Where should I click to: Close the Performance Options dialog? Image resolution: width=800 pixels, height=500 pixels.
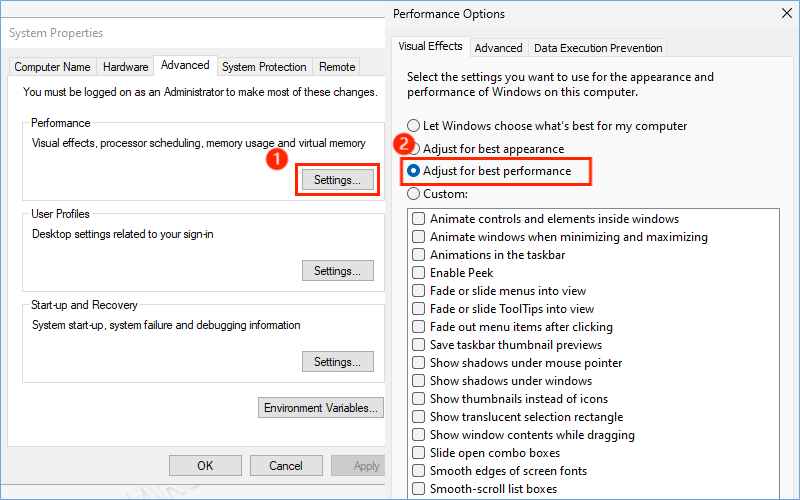pos(787,13)
